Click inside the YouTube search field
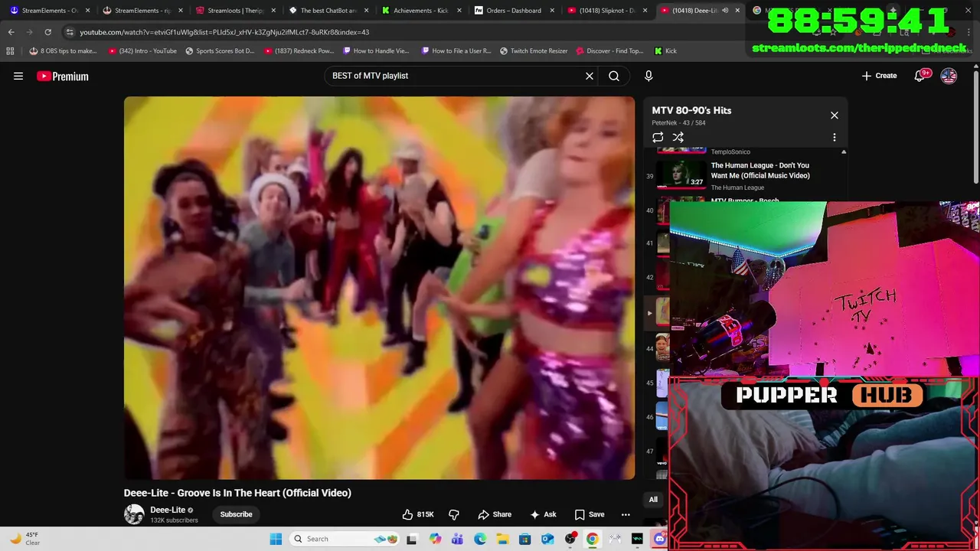This screenshot has height=551, width=980. [x=456, y=76]
